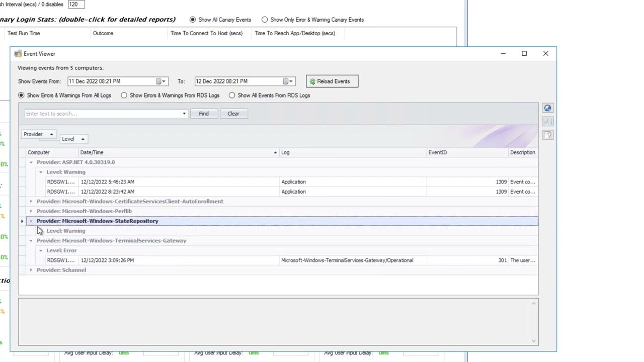Image resolution: width=644 pixels, height=362 pixels.
Task: Collapse the Level: Error group
Action: (41, 250)
